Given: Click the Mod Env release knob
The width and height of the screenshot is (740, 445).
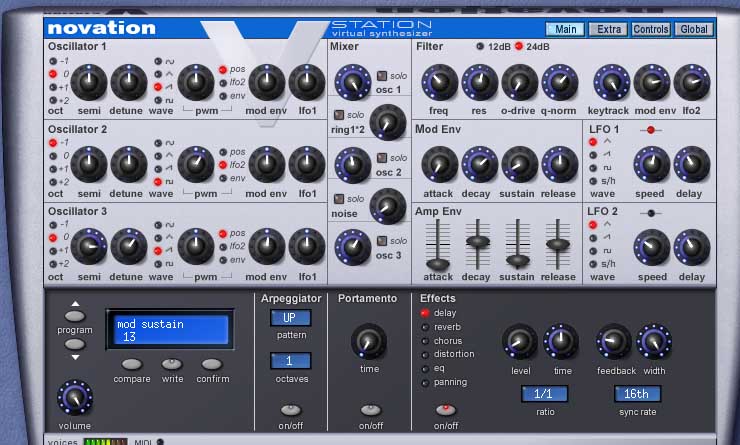Looking at the screenshot, I should coord(560,164).
